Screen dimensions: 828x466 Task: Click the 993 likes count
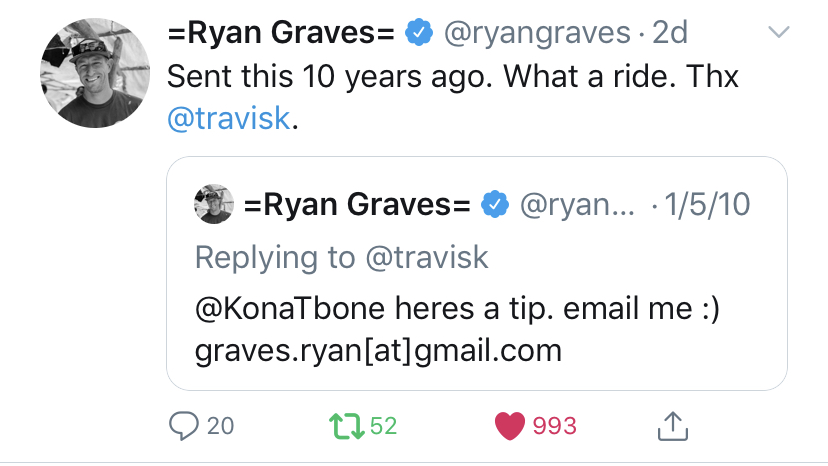pos(554,426)
